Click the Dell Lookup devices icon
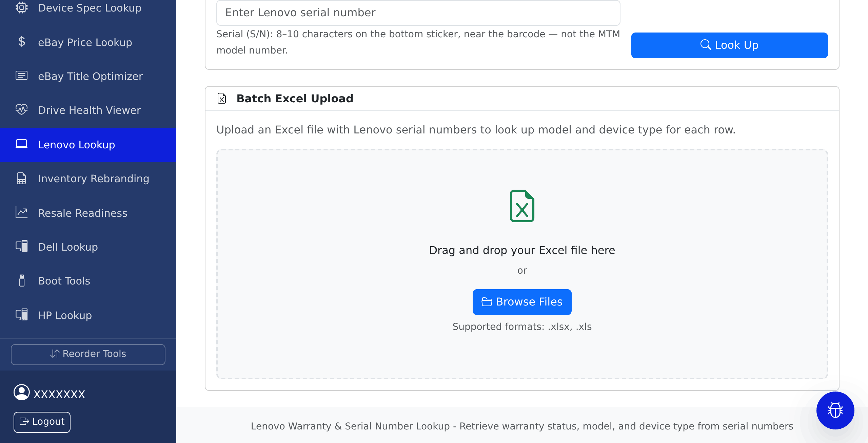The height and width of the screenshot is (443, 868). click(x=21, y=247)
